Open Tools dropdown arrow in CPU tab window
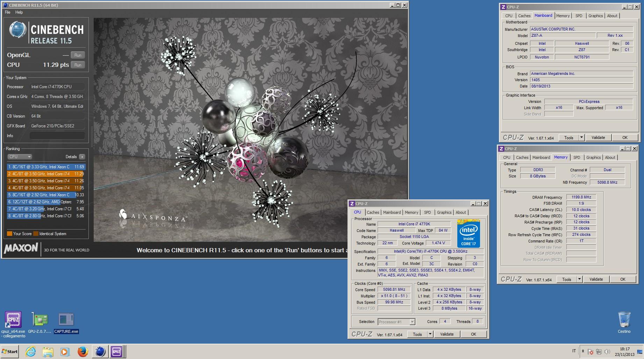The height and width of the screenshot is (359, 644). point(430,334)
